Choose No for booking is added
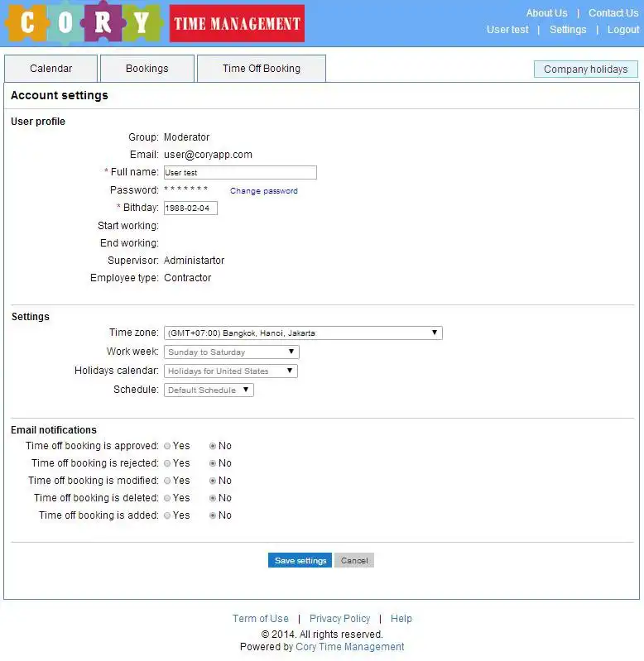The width and height of the screenshot is (644, 661). click(213, 515)
